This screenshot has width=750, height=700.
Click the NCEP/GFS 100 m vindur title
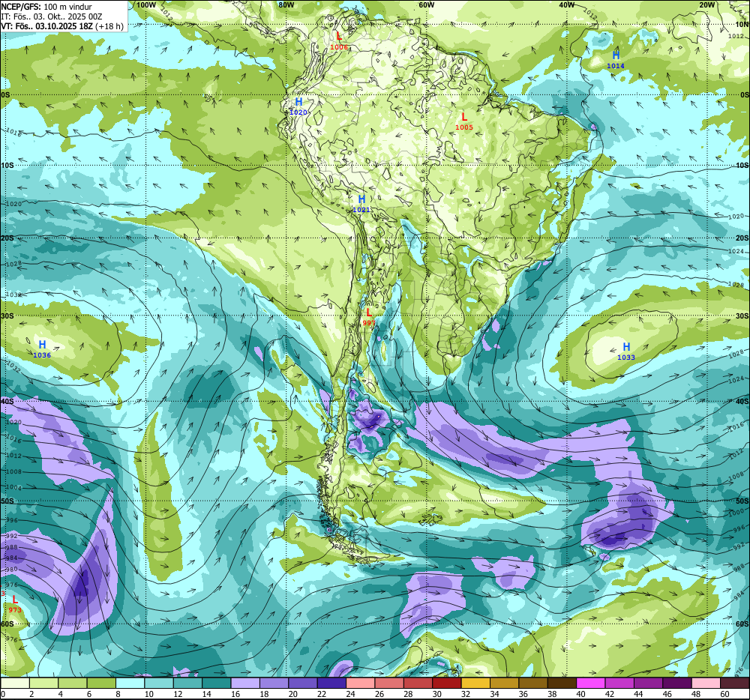tap(46, 7)
